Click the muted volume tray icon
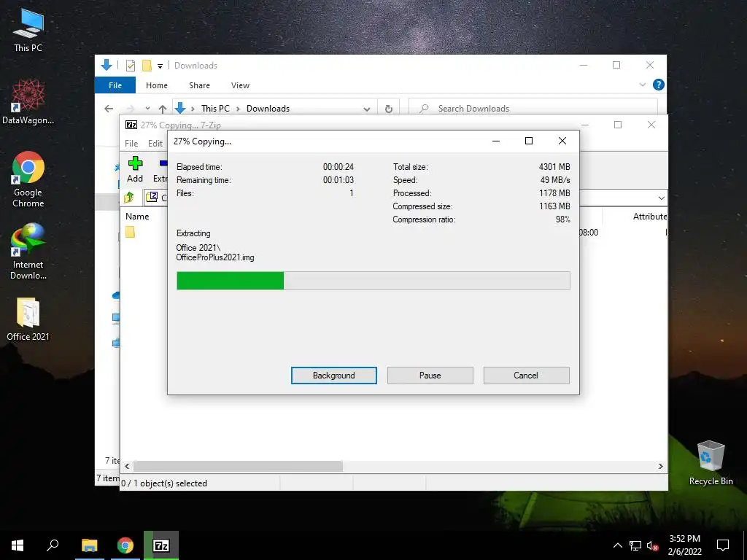The width and height of the screenshot is (747, 560). pyautogui.click(x=653, y=545)
